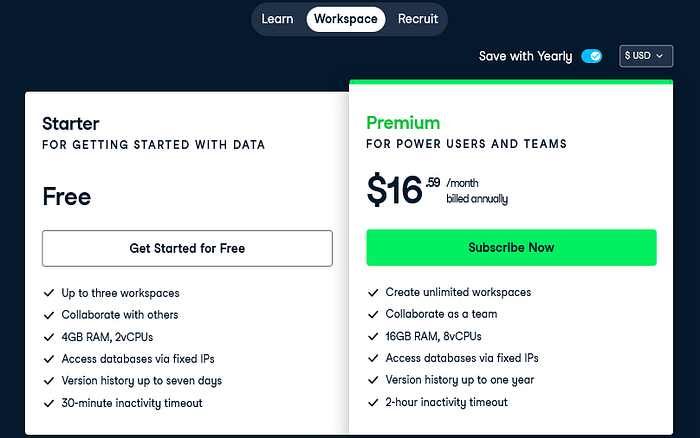Click checkmark icon next to Collaborate as a team
This screenshot has width=700, height=438.
click(373, 314)
